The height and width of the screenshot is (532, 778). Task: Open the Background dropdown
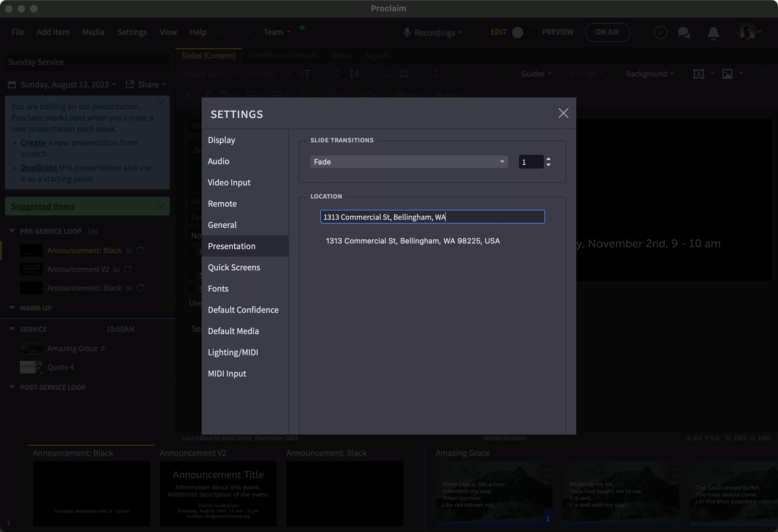650,74
